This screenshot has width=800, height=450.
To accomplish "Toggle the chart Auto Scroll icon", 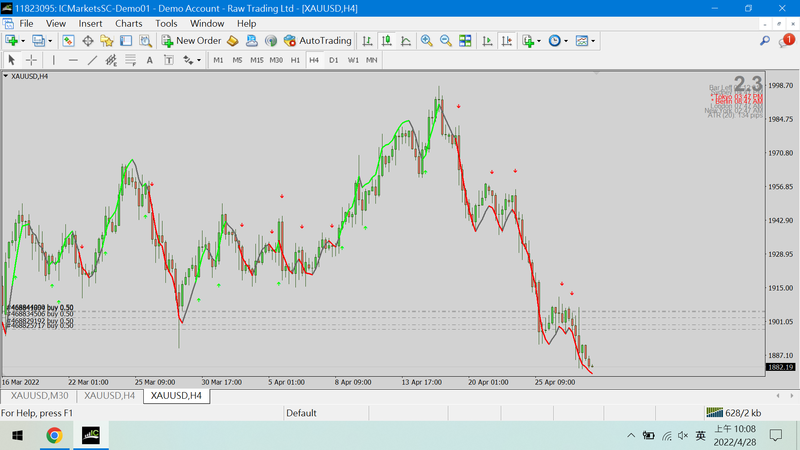I will tap(487, 41).
